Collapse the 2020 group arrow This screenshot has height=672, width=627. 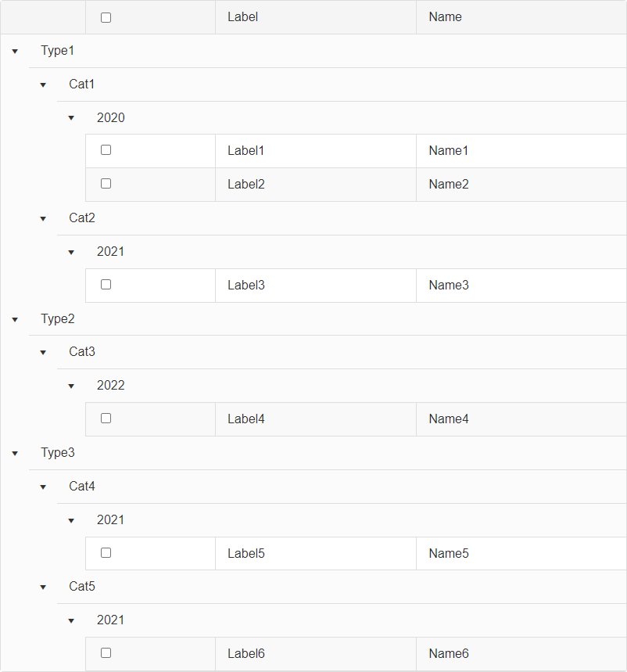[71, 118]
